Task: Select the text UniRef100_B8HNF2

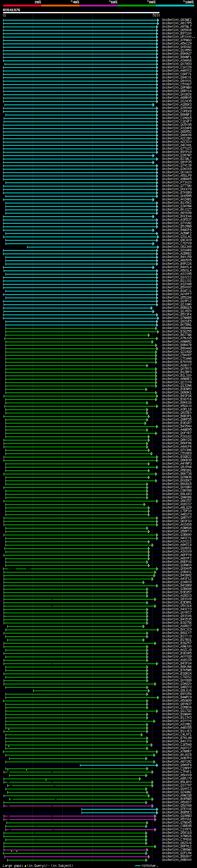Action: (177, 115)
